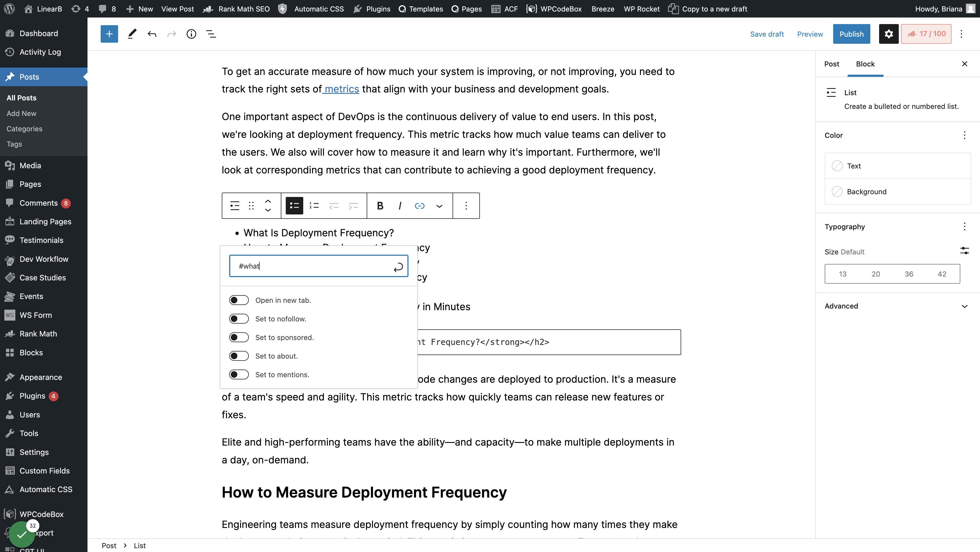980x552 pixels.
Task: Enable the Set to mentions toggle
Action: point(239,374)
